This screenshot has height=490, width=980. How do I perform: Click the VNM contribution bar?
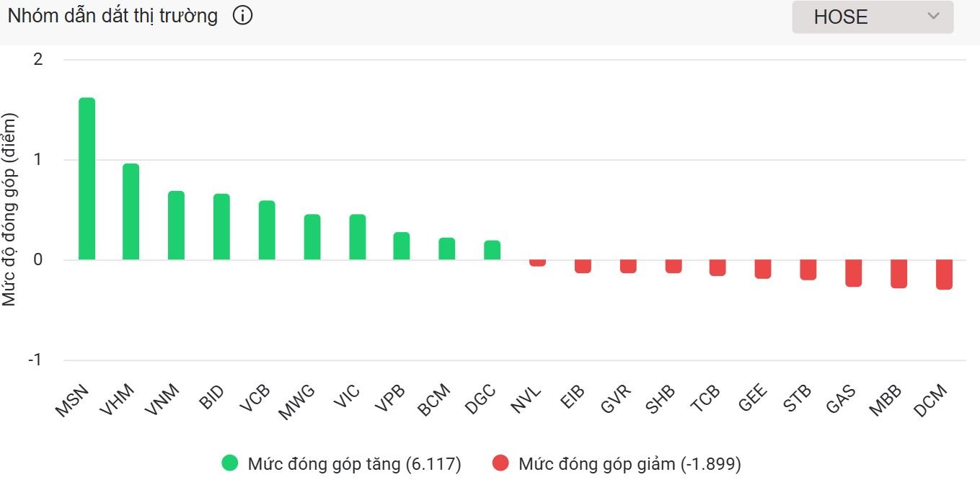tap(176, 226)
